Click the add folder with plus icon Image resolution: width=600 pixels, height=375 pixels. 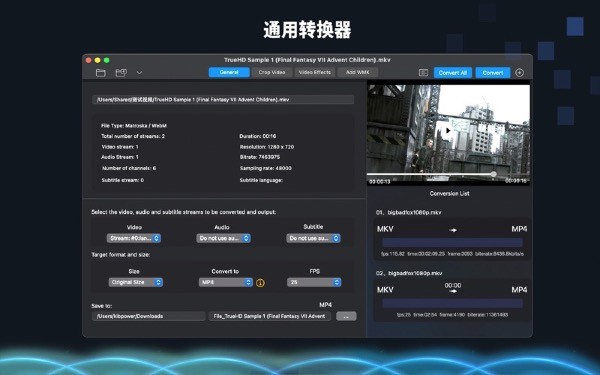pyautogui.click(x=121, y=73)
